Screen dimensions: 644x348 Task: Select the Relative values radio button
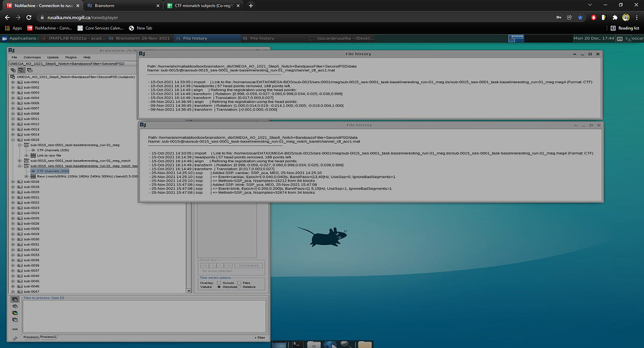coord(238,287)
